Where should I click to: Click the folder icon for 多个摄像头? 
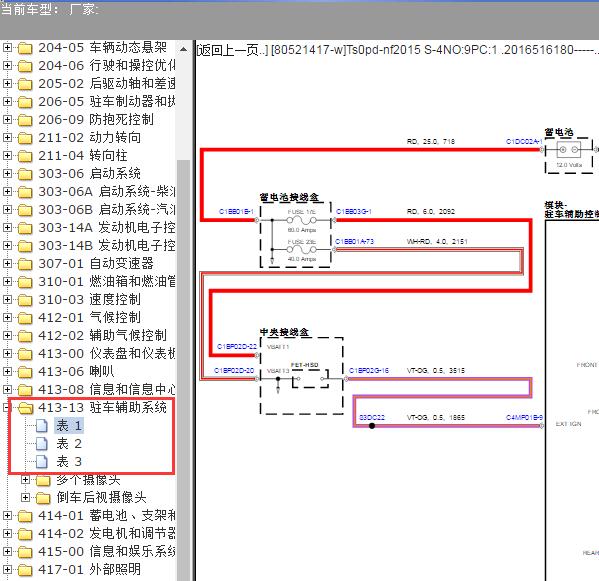[x=43, y=480]
